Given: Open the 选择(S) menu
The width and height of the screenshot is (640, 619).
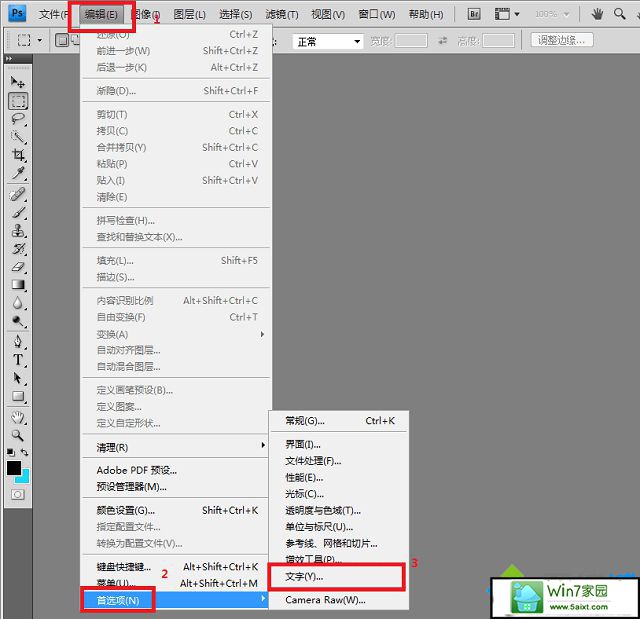Looking at the screenshot, I should (x=236, y=15).
